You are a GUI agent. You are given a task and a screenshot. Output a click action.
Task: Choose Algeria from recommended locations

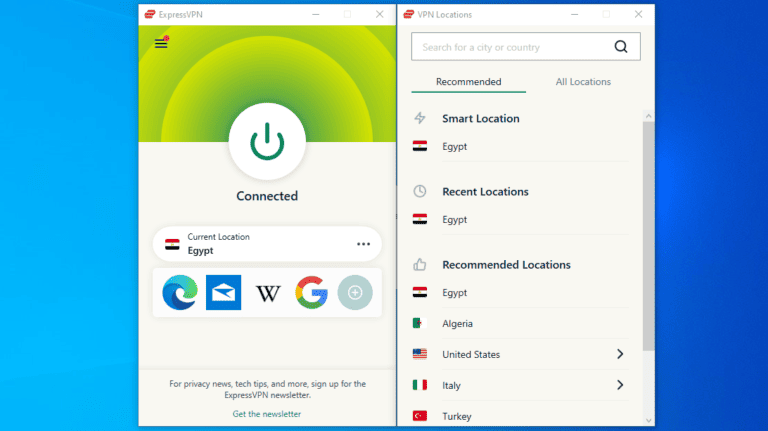click(x=457, y=324)
